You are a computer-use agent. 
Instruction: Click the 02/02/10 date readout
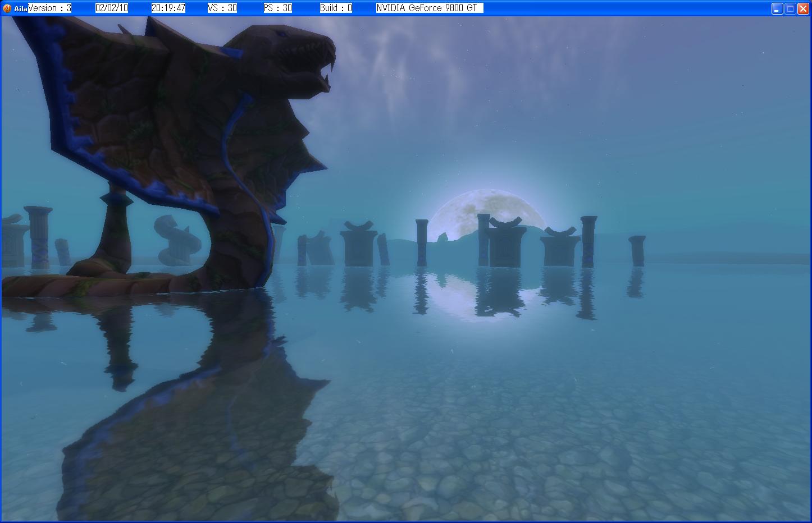(112, 8)
